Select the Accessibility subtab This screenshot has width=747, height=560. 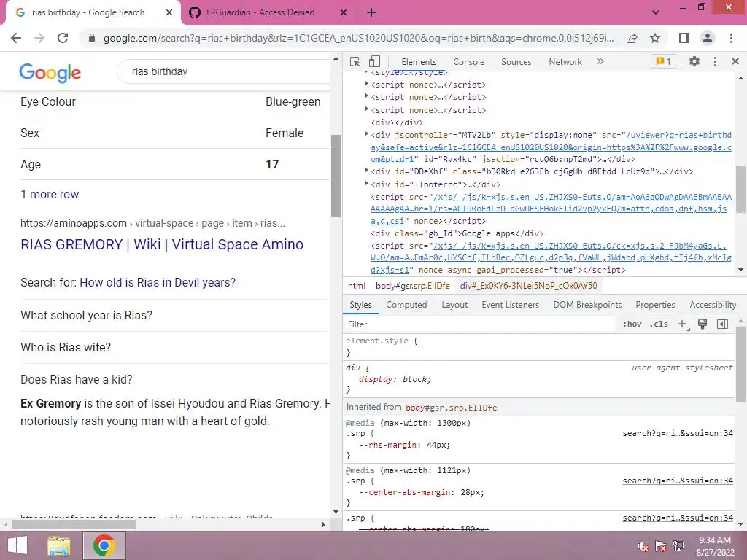[713, 305]
